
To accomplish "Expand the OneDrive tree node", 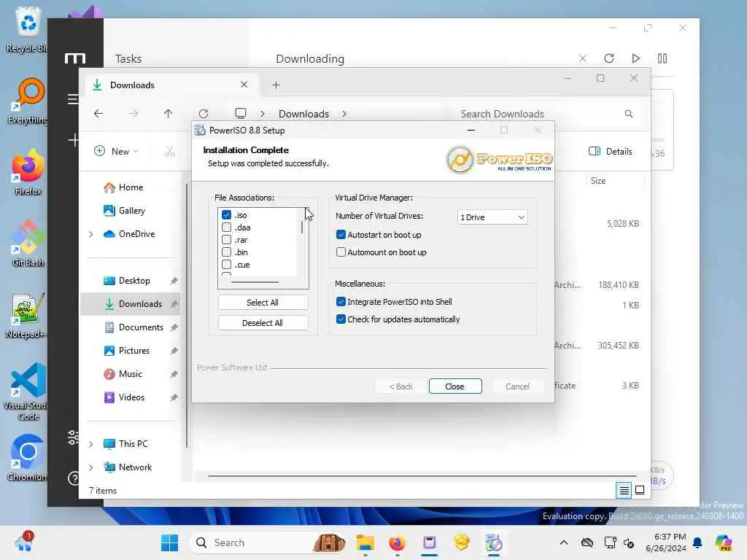I will click(x=90, y=234).
